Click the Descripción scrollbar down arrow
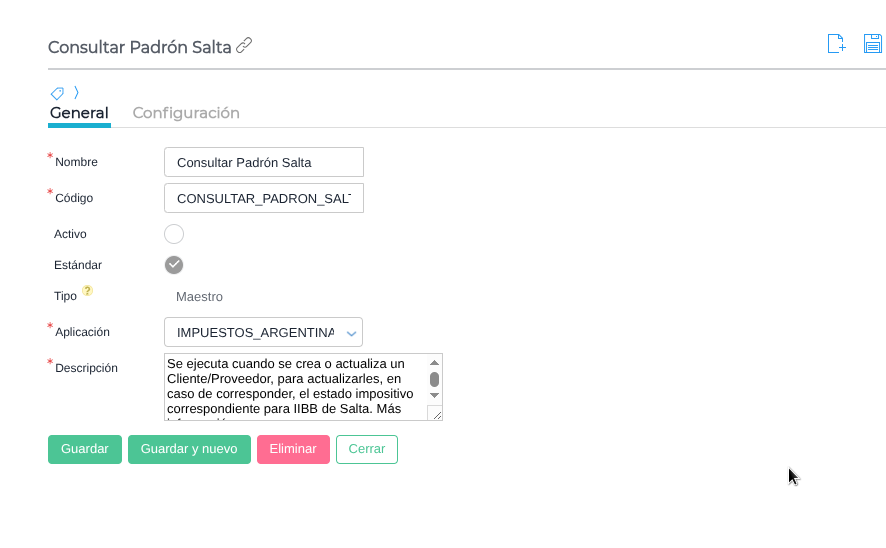The image size is (886, 548). coord(434,395)
